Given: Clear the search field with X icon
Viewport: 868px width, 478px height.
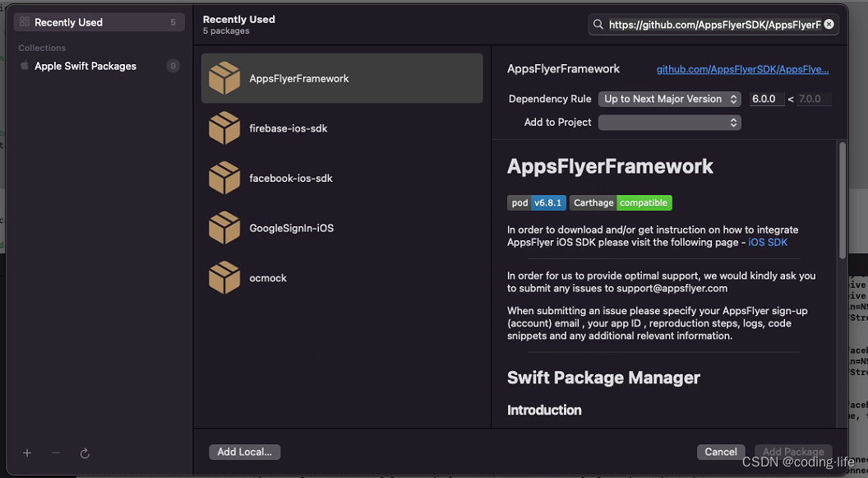Looking at the screenshot, I should point(829,25).
